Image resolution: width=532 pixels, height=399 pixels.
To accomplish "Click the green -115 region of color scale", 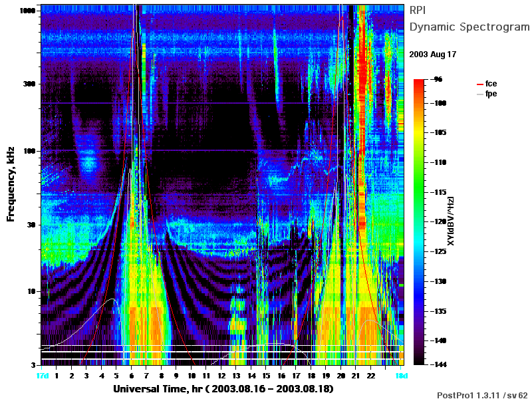I will click(x=419, y=192).
